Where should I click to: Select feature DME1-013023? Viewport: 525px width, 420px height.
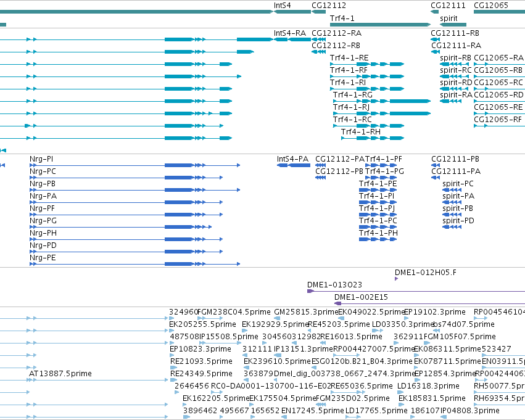point(334,285)
